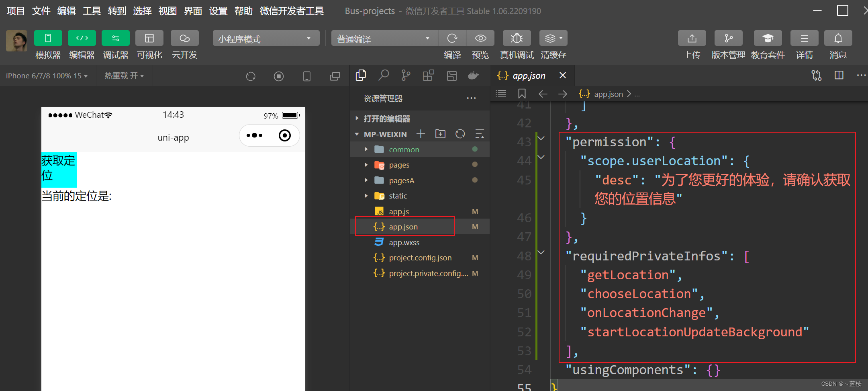The image size is (868, 391).
Task: Select app.json in file tree
Action: click(x=420, y=227)
